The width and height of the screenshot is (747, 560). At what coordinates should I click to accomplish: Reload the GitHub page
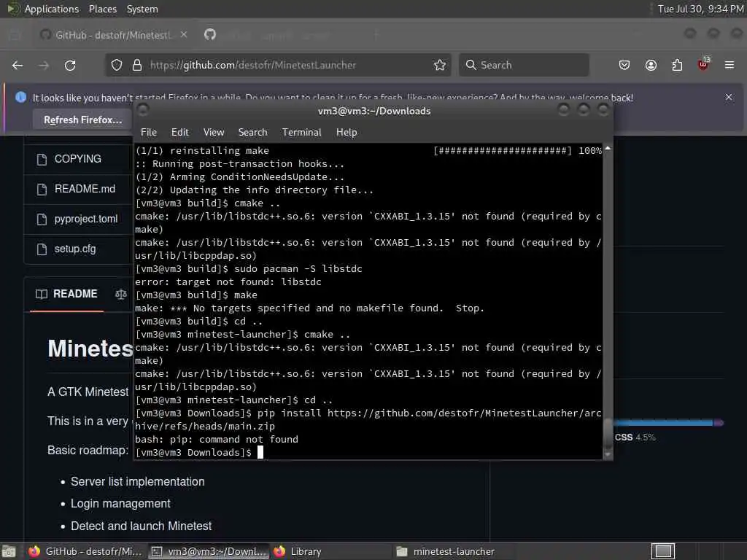point(70,65)
